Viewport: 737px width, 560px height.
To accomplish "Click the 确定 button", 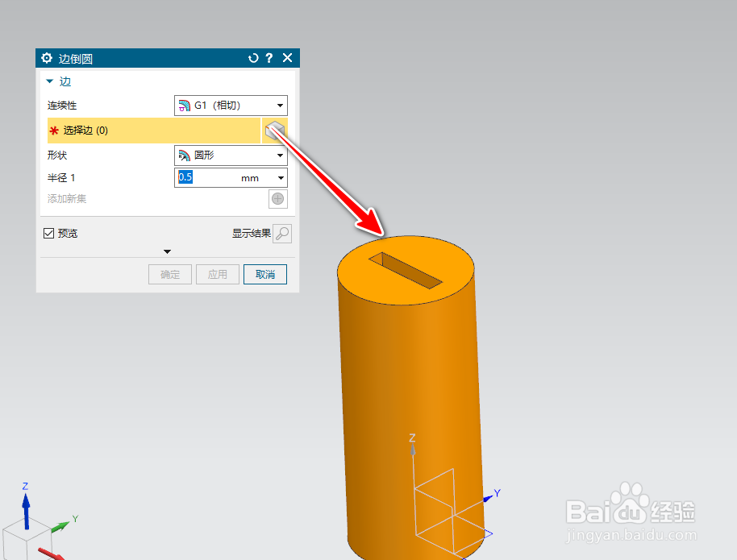I will click(170, 275).
